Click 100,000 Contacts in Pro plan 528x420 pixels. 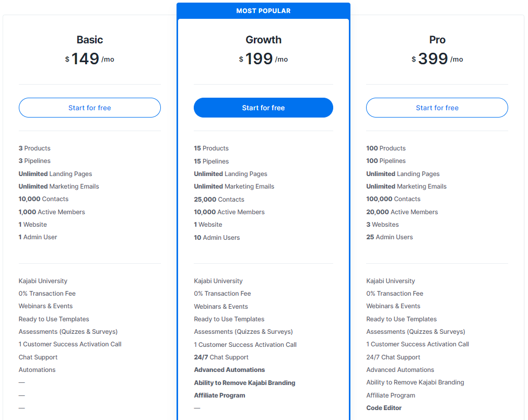coord(393,199)
